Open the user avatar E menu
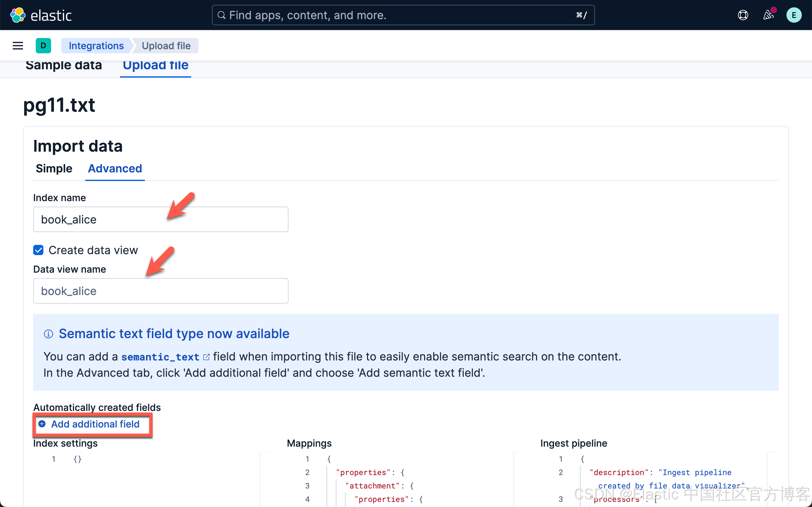The image size is (812, 507). point(793,15)
